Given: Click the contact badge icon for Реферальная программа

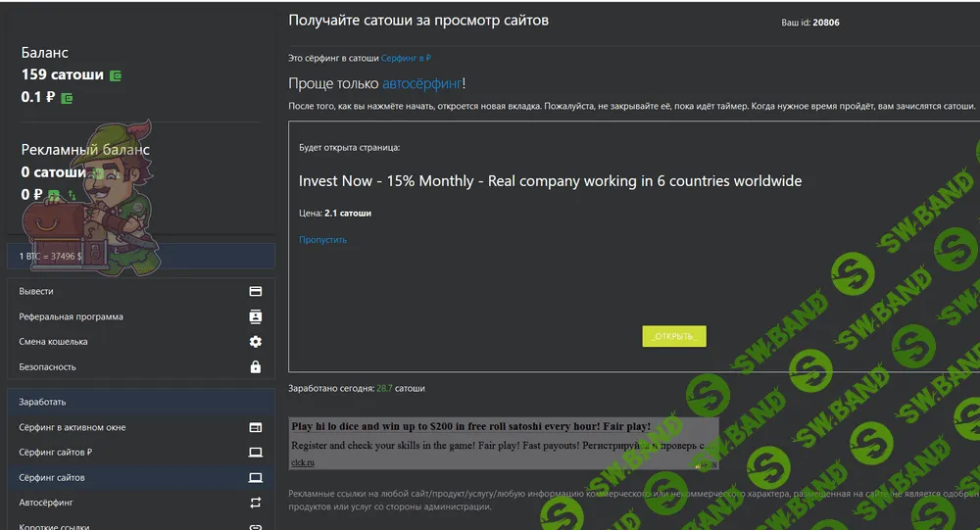Looking at the screenshot, I should (255, 316).
